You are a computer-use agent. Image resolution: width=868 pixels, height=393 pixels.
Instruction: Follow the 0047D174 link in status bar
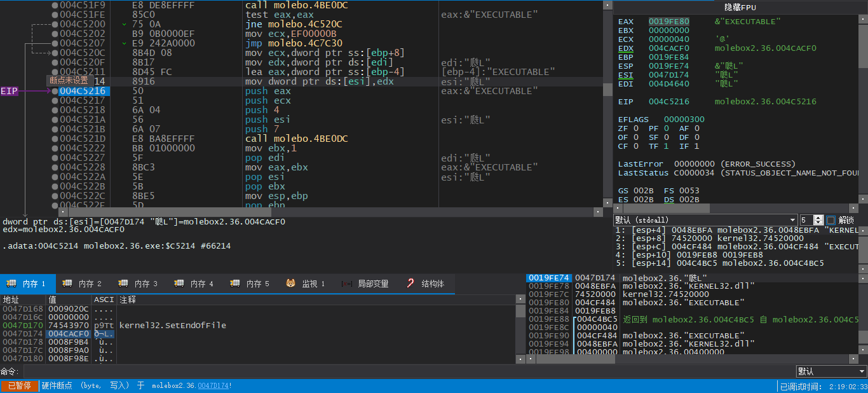point(213,386)
